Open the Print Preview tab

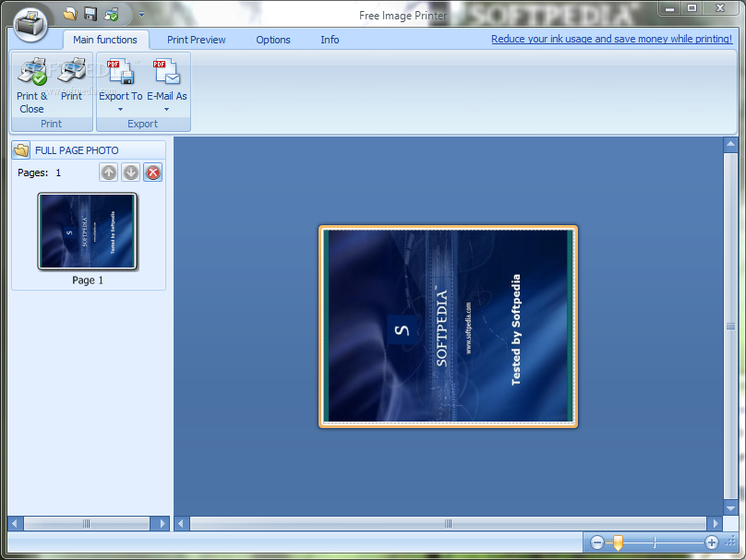tap(196, 40)
